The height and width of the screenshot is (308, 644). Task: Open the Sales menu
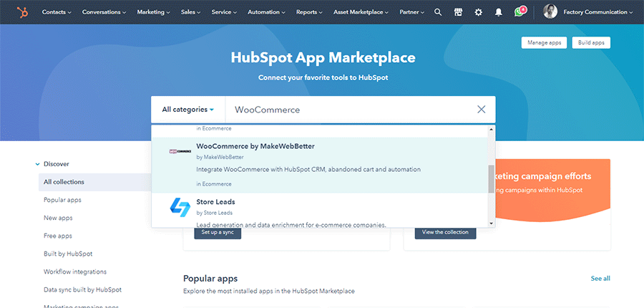191,12
